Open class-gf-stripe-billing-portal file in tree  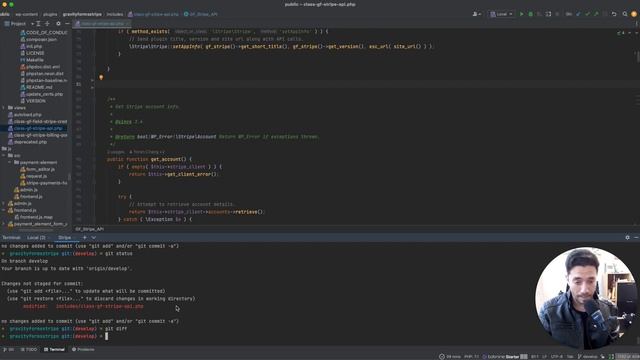(38, 135)
